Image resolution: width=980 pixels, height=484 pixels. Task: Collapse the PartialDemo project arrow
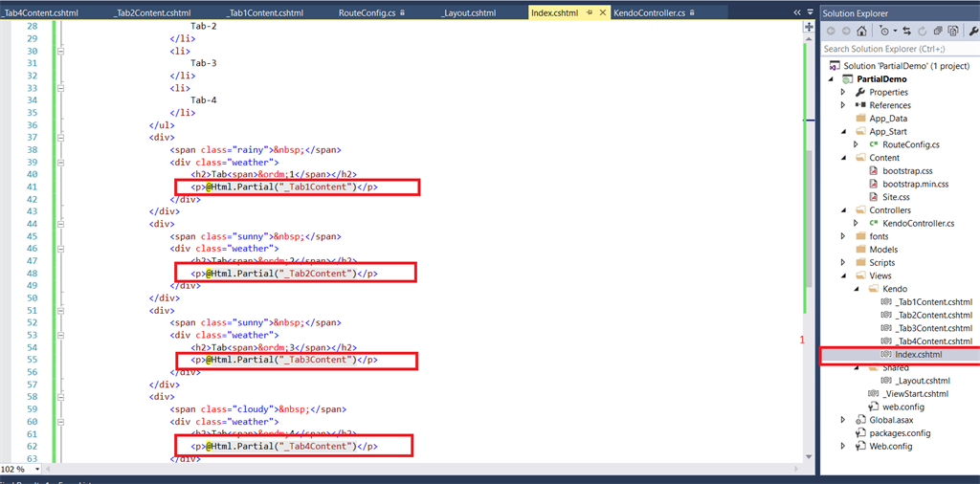coord(832,79)
